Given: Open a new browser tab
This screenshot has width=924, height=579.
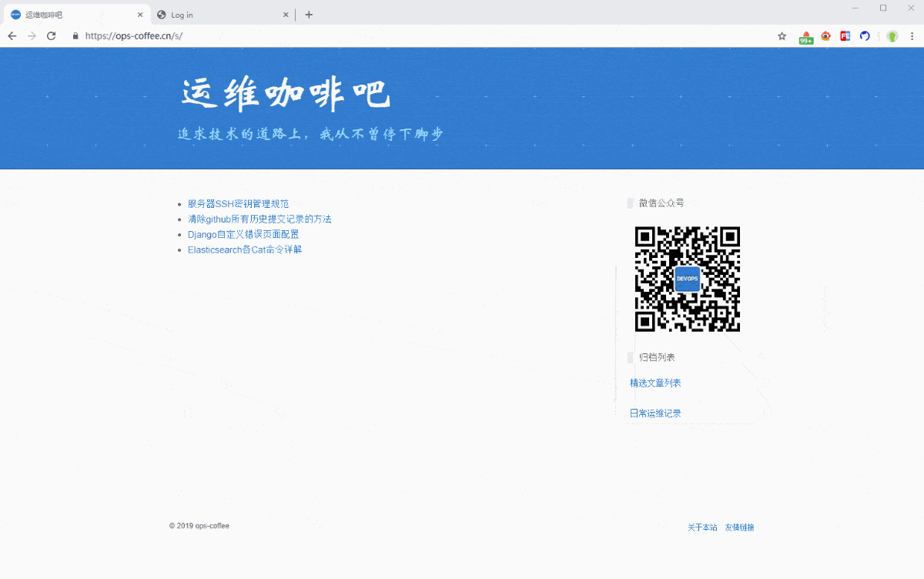Looking at the screenshot, I should (x=309, y=15).
